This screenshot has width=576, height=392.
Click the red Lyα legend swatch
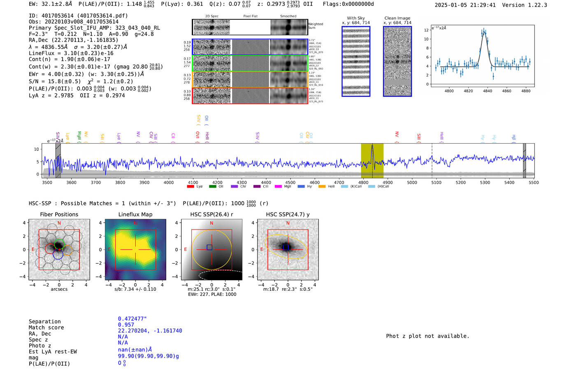[x=190, y=186]
